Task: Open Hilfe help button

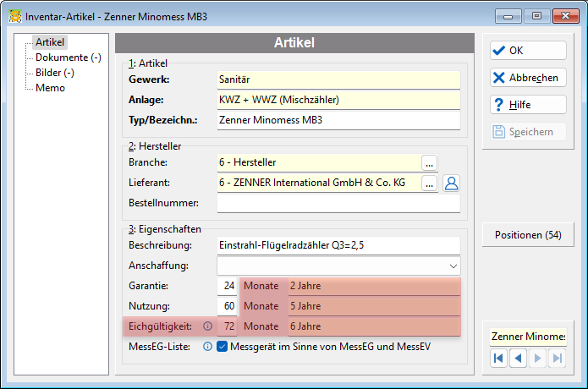Action: pyautogui.click(x=528, y=105)
